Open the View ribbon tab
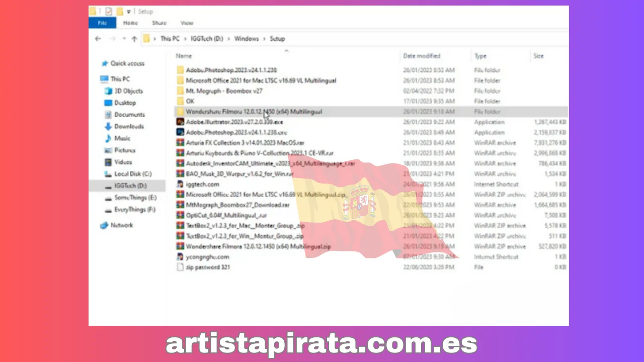The height and width of the screenshot is (362, 644). [187, 23]
